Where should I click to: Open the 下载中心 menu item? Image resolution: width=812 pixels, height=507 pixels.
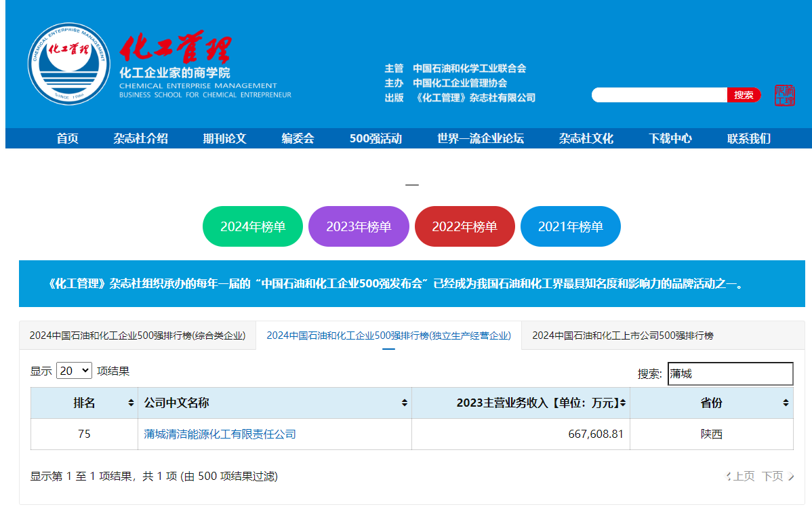tap(670, 138)
